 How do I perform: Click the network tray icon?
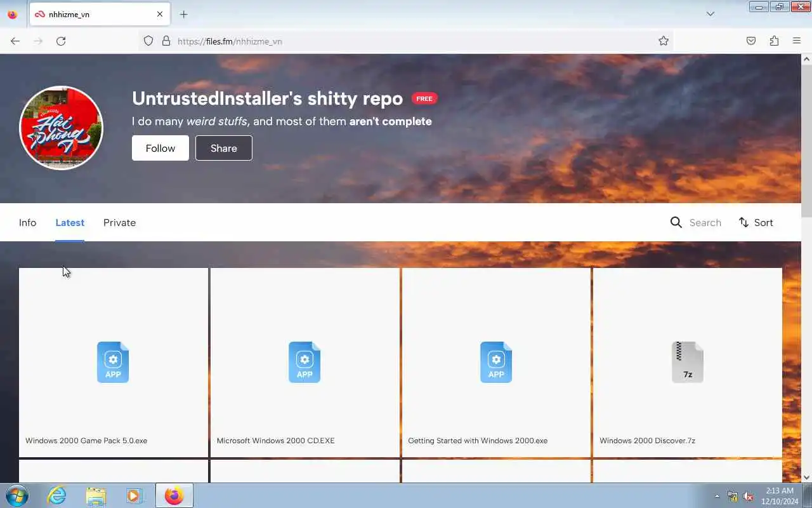(x=733, y=496)
